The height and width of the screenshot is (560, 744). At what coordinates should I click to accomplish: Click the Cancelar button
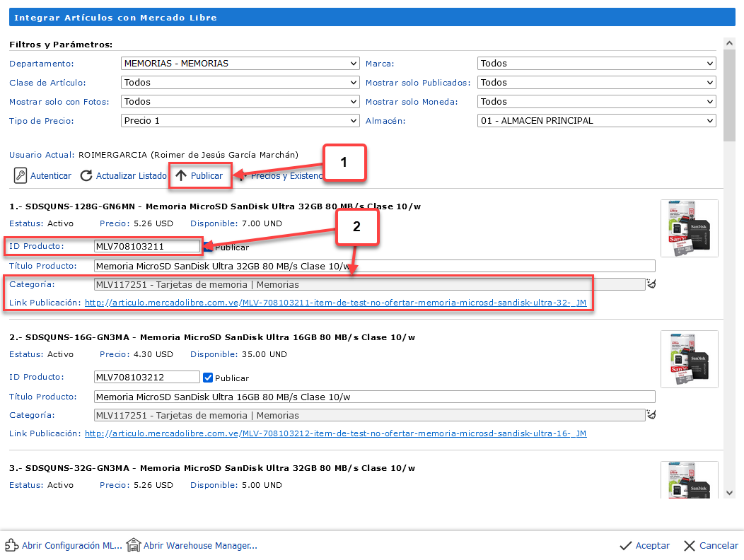tap(711, 546)
